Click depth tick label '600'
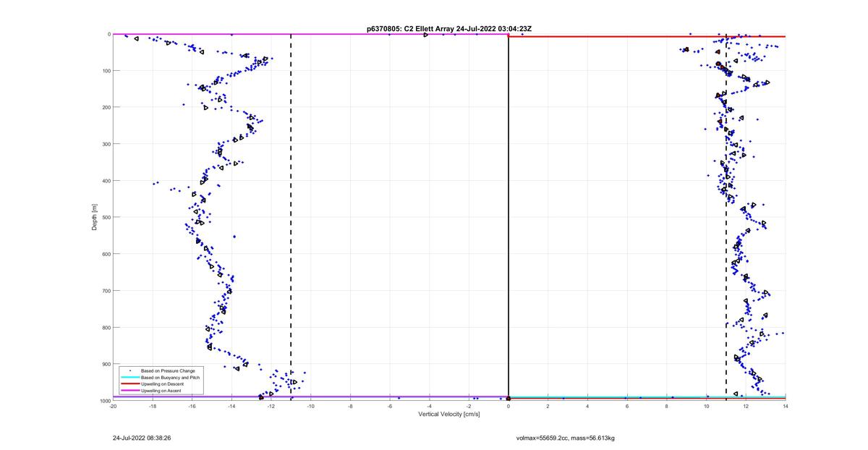 pos(106,254)
